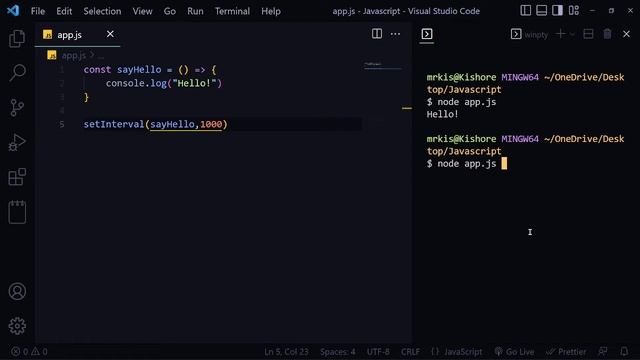Change end of line sequence CRLF

coord(410,351)
